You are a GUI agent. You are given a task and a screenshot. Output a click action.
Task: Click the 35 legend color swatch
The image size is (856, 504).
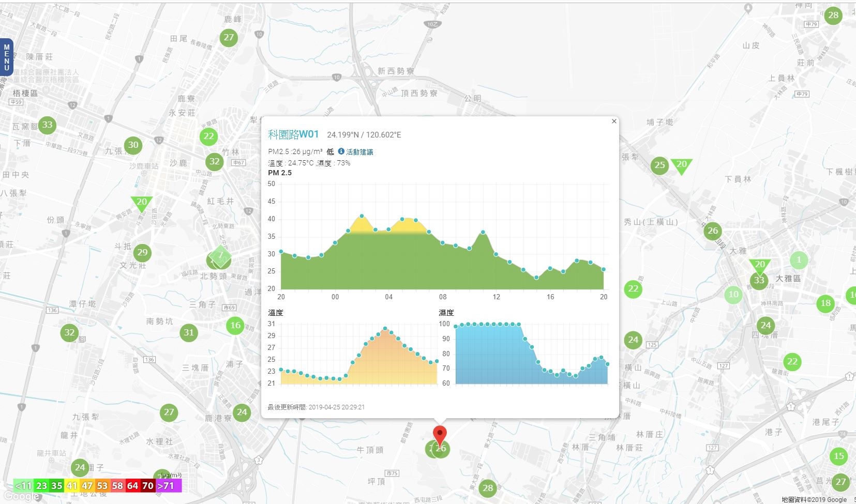[57, 486]
